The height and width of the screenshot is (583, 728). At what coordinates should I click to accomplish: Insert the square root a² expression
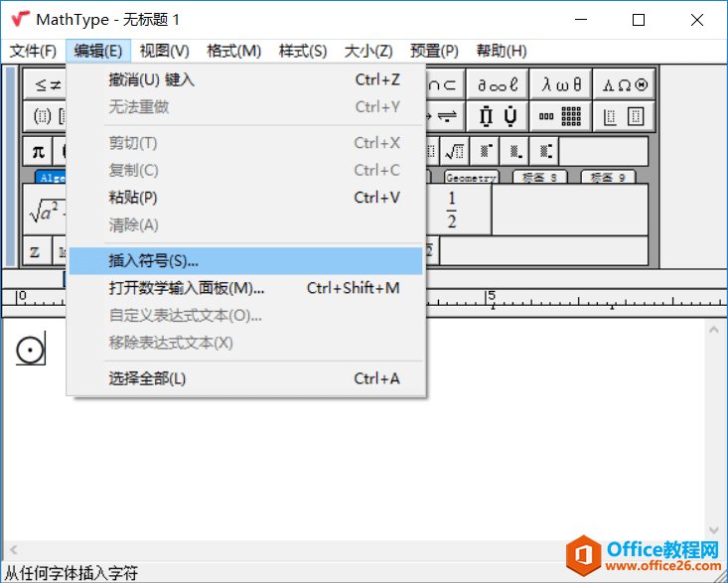click(45, 212)
